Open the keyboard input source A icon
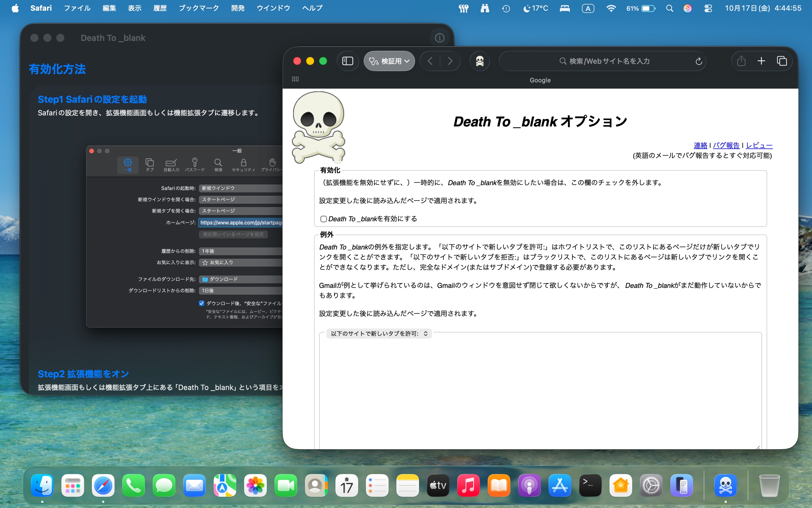 (x=588, y=8)
